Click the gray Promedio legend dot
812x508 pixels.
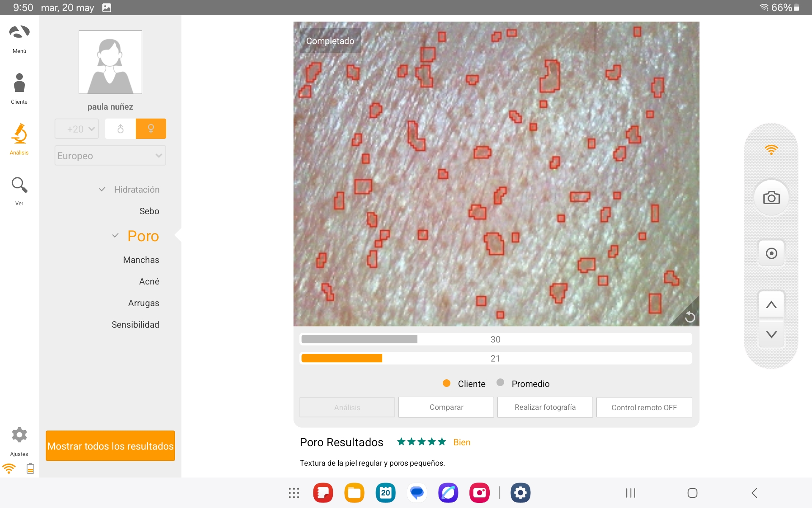click(500, 382)
